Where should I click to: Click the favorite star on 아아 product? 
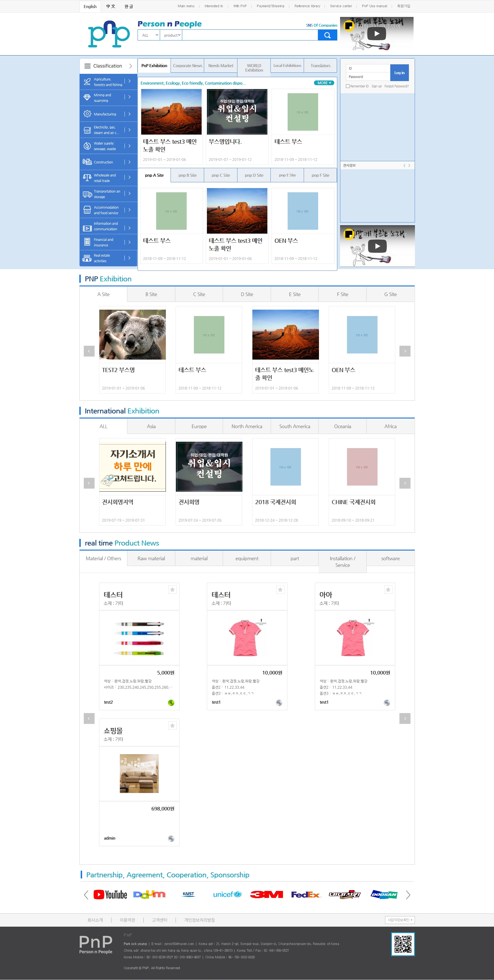coord(387,590)
